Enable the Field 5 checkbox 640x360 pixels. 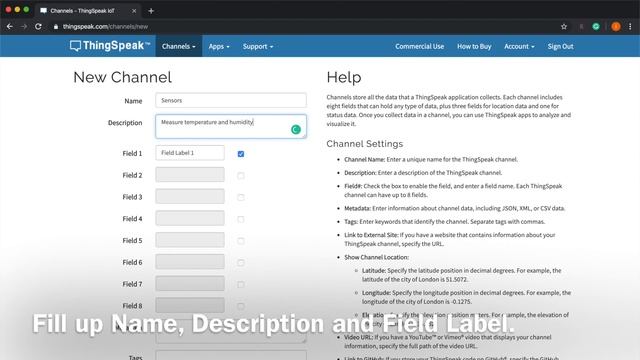[x=241, y=241]
